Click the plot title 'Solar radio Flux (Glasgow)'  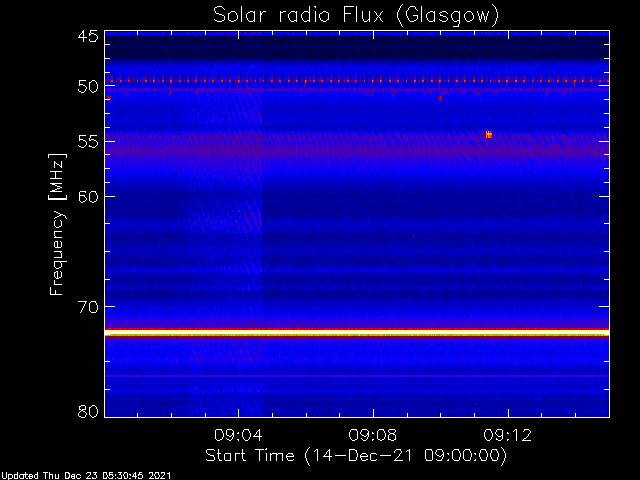click(356, 16)
